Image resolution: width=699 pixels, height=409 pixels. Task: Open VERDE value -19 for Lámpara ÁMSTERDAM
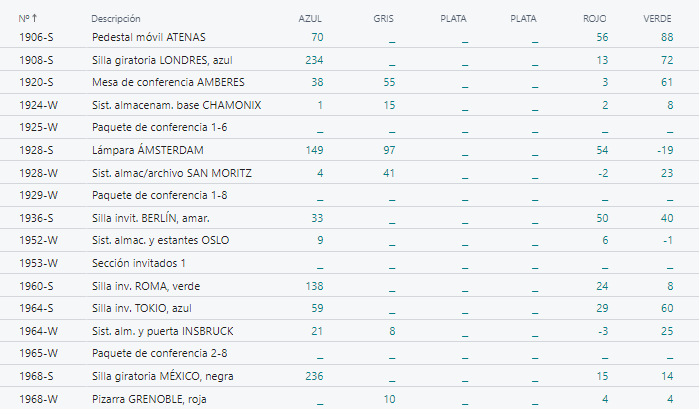point(662,150)
